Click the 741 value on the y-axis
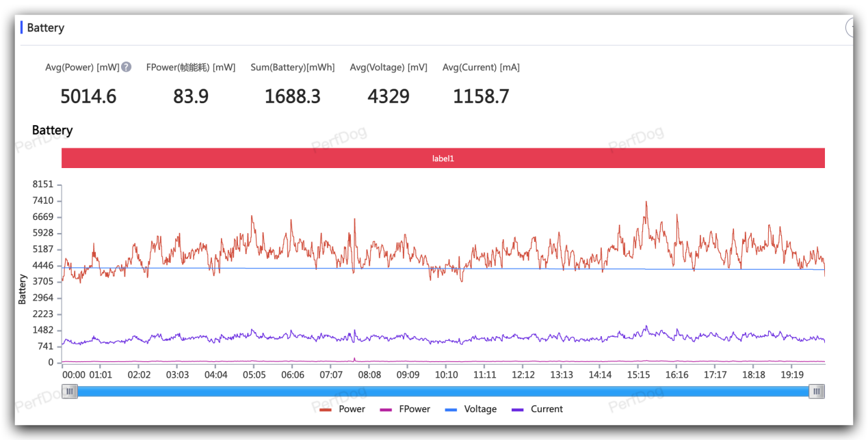868x440 pixels. pos(45,346)
